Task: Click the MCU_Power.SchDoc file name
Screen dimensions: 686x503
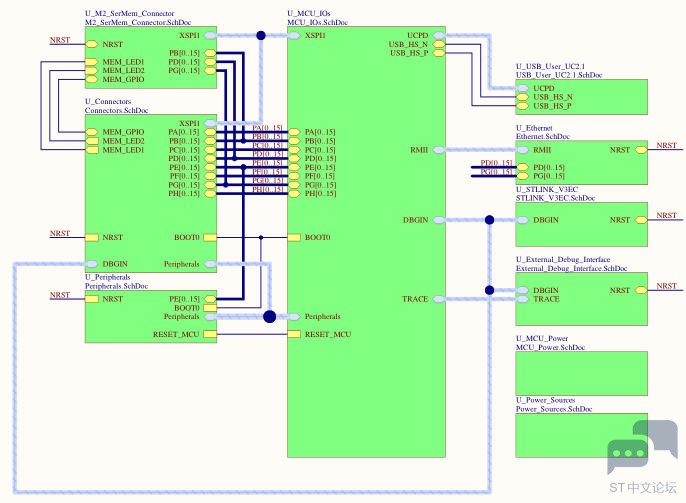Action: [x=550, y=347]
